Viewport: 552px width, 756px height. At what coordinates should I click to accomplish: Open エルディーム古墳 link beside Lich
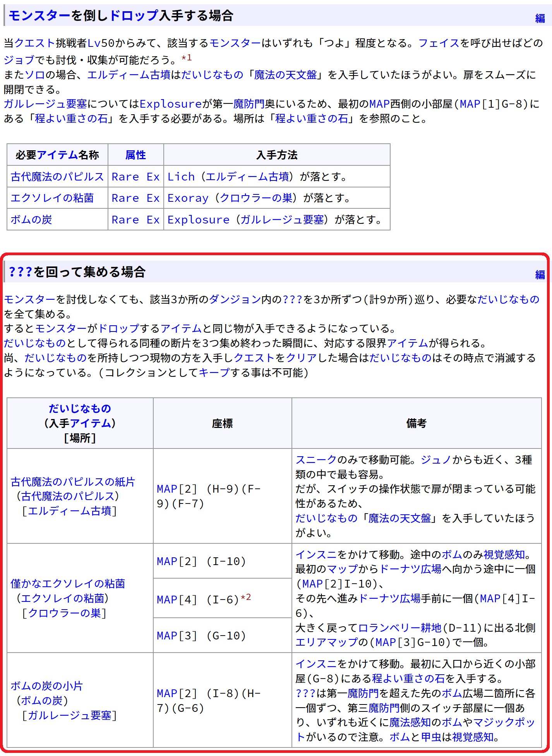[x=247, y=177]
